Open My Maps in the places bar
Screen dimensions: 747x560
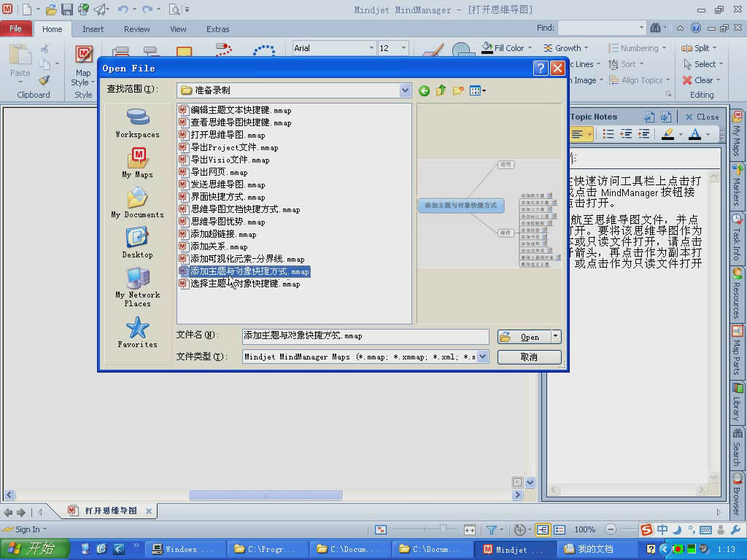(x=137, y=163)
